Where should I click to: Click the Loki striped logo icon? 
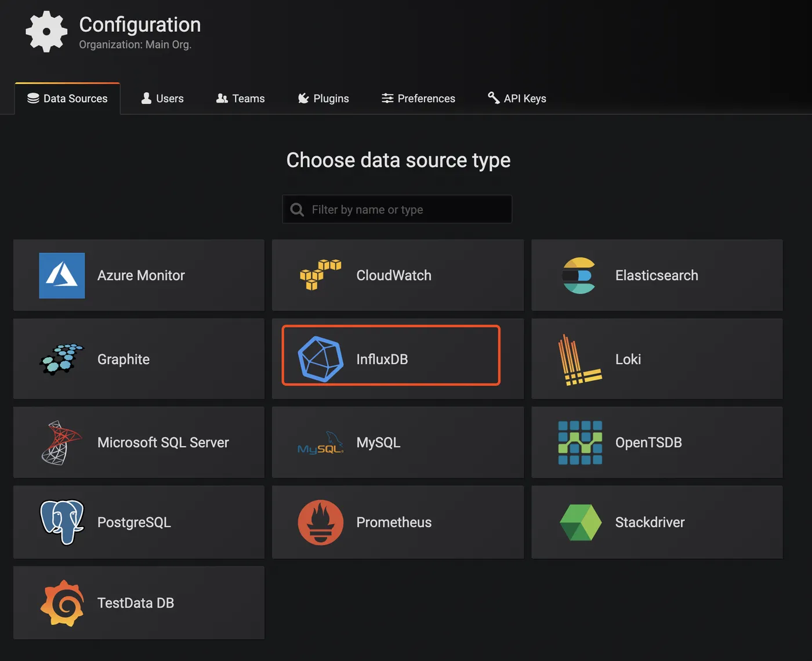pyautogui.click(x=580, y=359)
